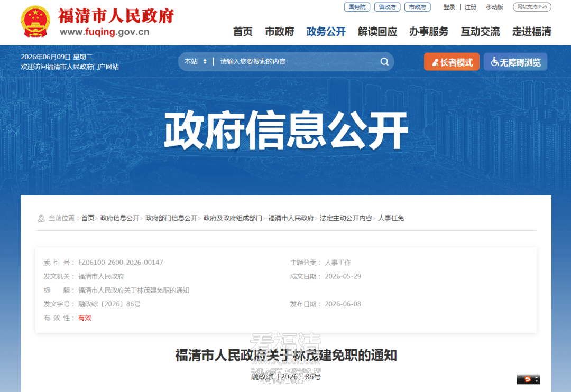
Task: Open the 注册 register link
Action: 470,7
